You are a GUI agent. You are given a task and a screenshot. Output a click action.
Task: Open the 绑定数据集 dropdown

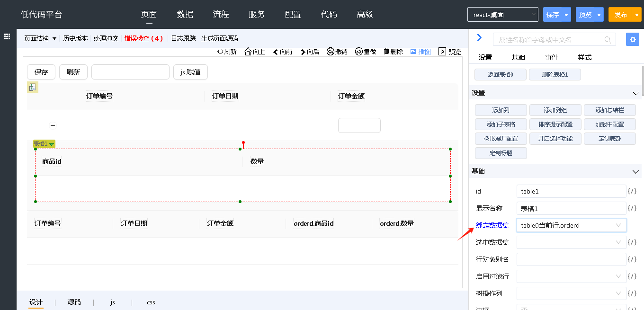(x=572, y=225)
